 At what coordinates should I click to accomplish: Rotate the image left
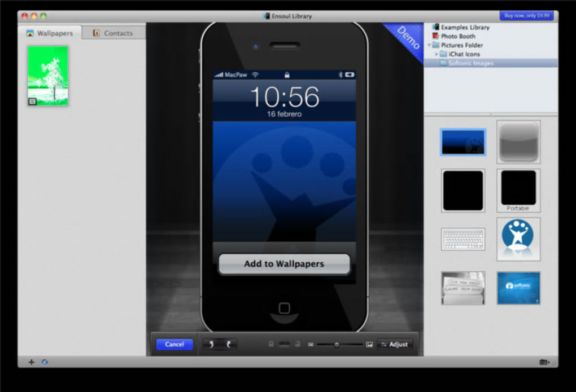point(211,344)
